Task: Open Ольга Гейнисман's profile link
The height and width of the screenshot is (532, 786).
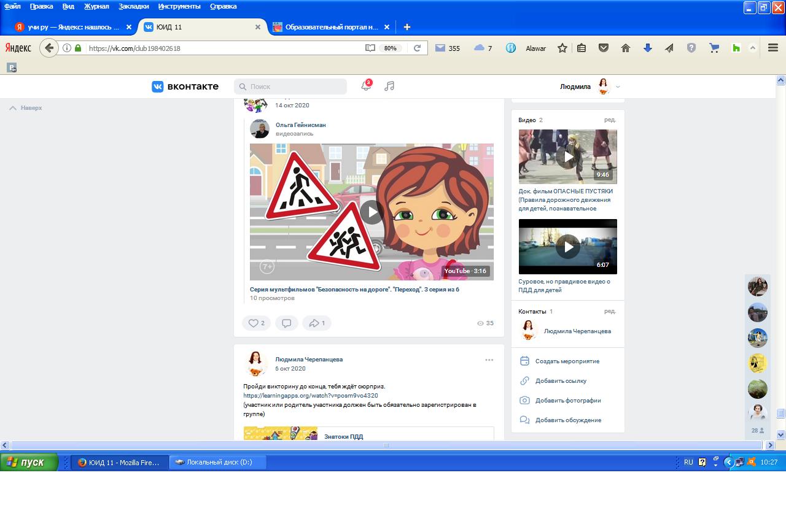Action: click(301, 125)
